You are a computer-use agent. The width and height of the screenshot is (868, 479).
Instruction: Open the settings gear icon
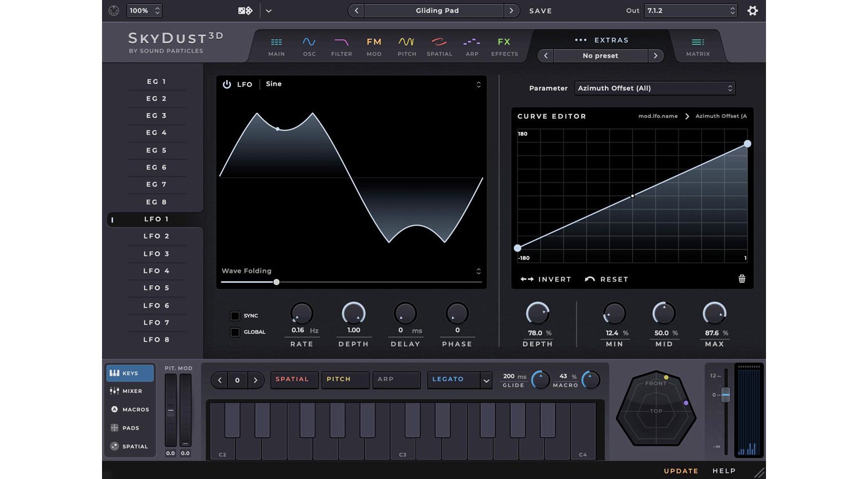(x=752, y=11)
